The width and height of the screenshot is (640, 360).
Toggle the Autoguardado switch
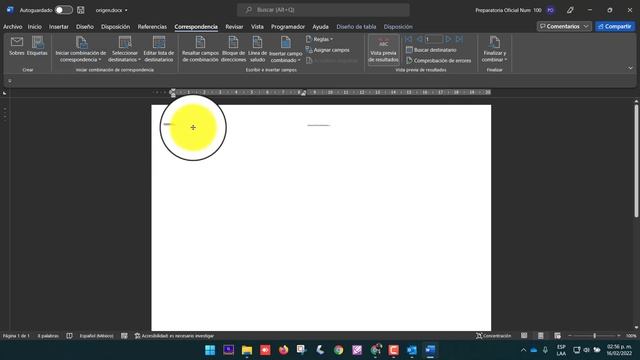point(64,10)
